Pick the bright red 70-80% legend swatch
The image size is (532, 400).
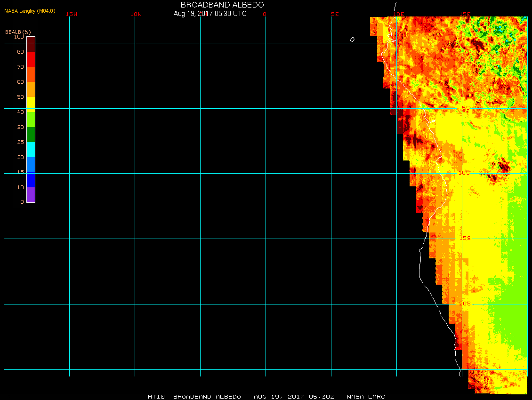(31, 59)
